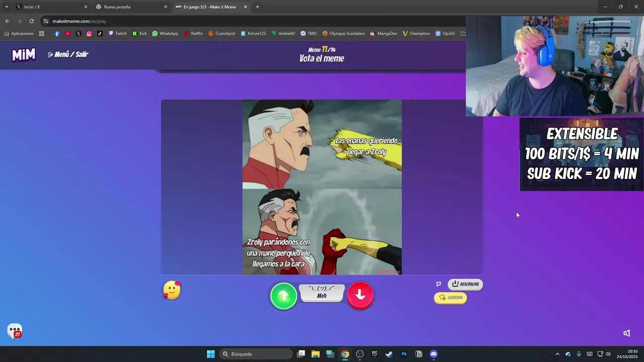Download the meme with Descargar
Screen dimensions: 644x362
point(465,284)
